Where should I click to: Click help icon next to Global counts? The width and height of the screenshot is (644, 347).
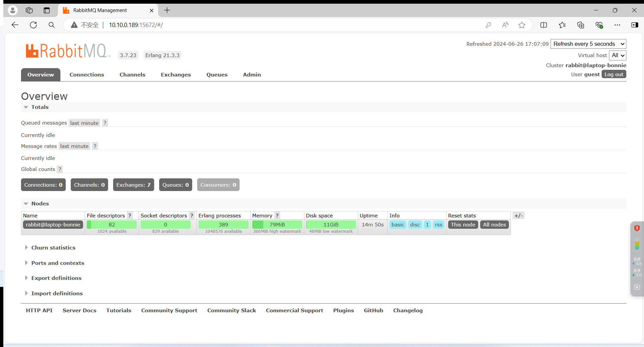[x=60, y=169]
